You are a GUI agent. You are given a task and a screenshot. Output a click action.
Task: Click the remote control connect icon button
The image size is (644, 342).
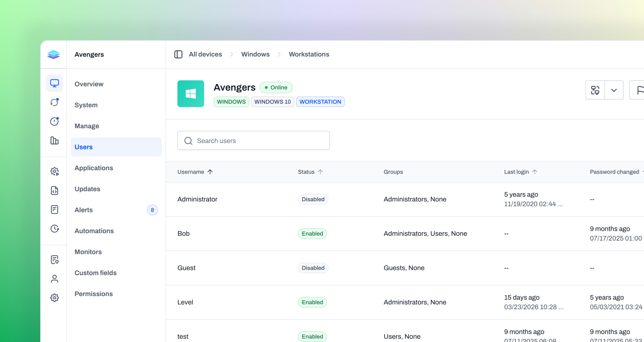click(x=595, y=90)
